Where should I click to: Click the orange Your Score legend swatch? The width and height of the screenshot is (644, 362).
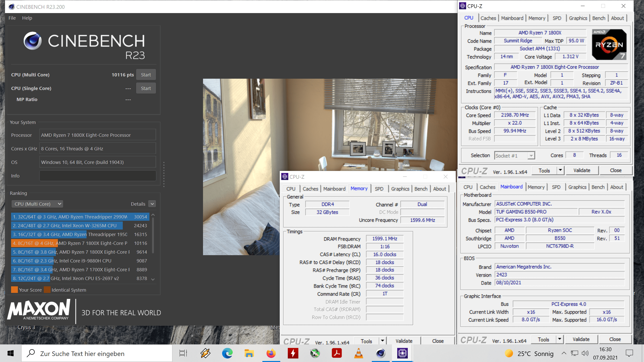tap(15, 290)
